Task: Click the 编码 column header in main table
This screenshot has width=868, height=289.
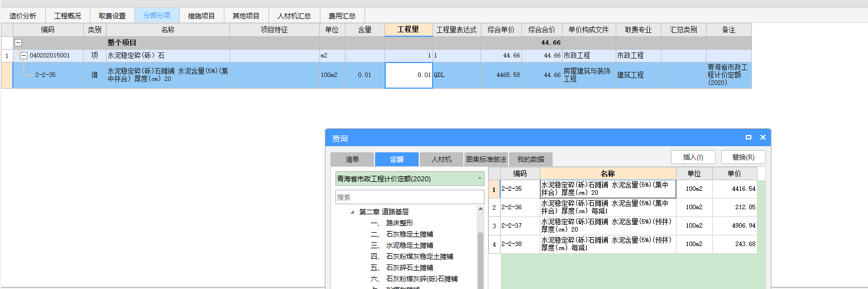Action: (48, 30)
